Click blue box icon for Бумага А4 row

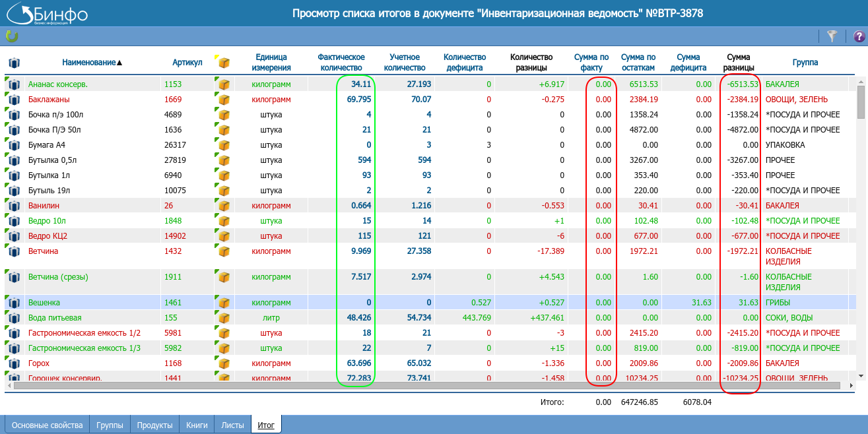[x=14, y=145]
